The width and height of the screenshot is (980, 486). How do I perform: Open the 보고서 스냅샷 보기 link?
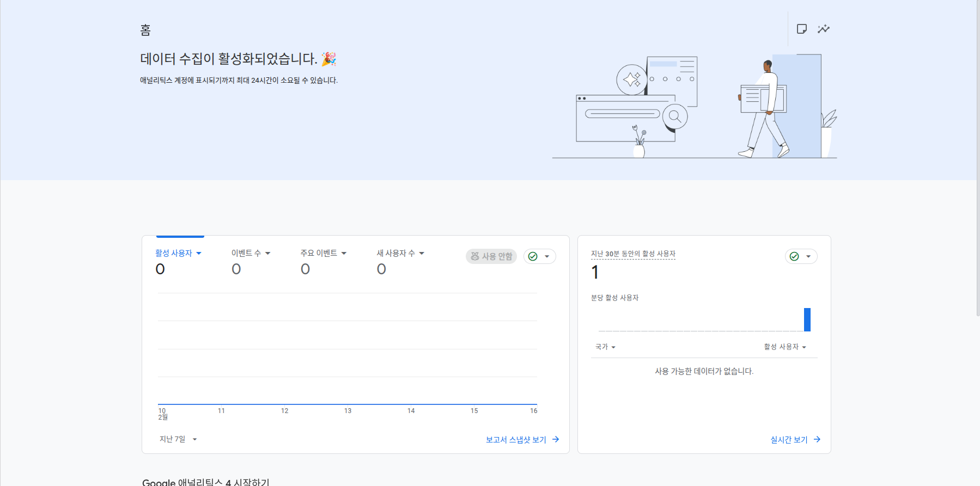(515, 440)
